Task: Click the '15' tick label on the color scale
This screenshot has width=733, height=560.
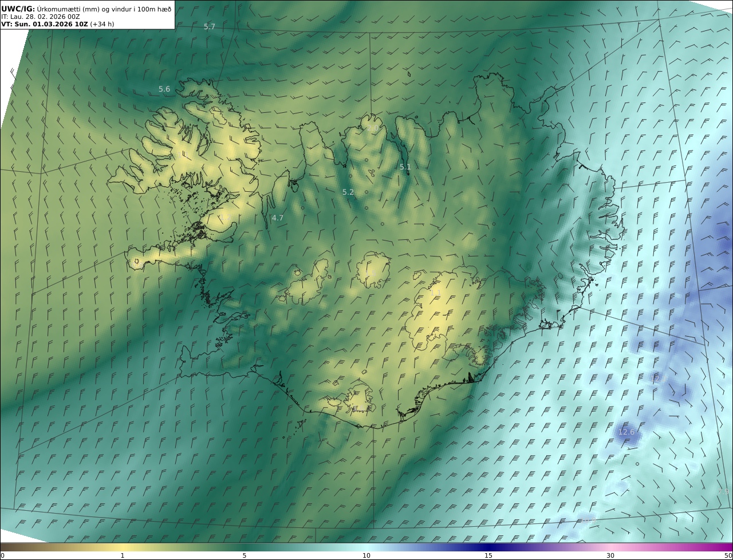Action: point(488,556)
